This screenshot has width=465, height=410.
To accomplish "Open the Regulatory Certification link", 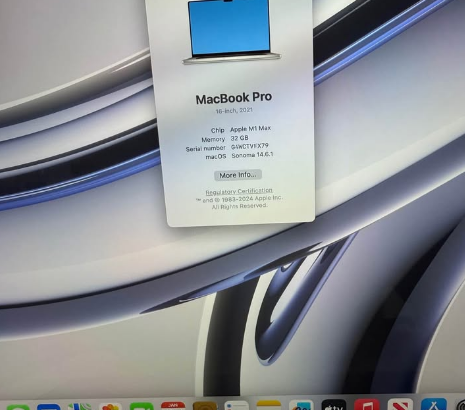I will tap(239, 192).
